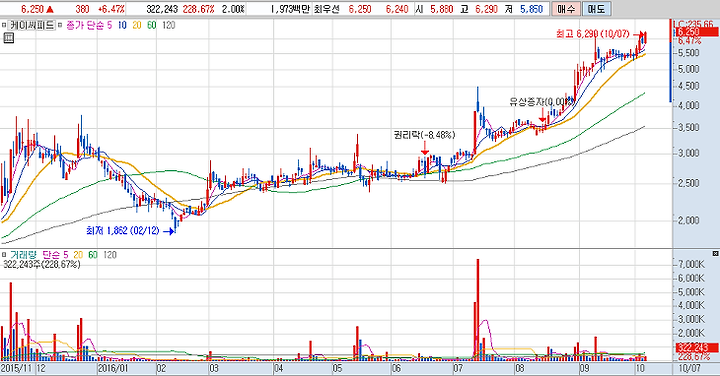Click the 케이씨피드 stock name button
The width and height of the screenshot is (720, 376).
pyautogui.click(x=32, y=25)
